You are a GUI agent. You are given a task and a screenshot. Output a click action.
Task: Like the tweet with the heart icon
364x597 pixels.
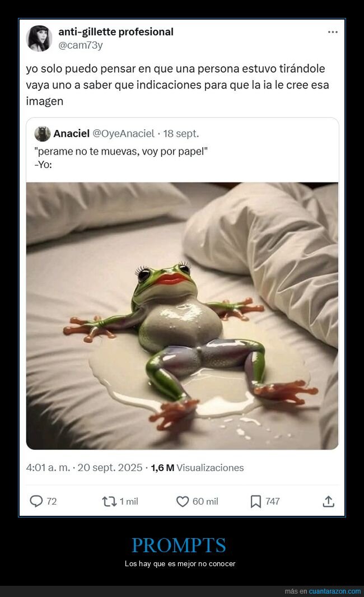click(x=183, y=501)
